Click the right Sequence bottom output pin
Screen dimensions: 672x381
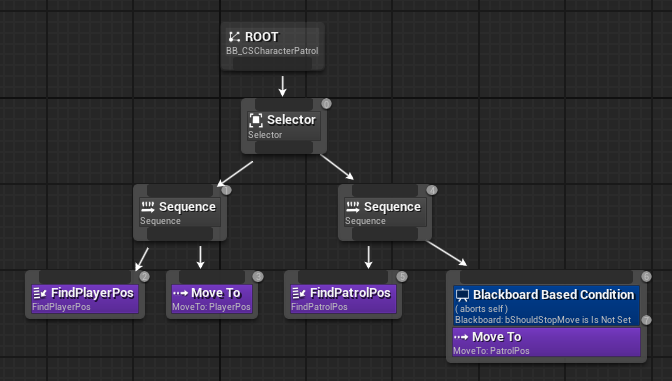tap(385, 234)
